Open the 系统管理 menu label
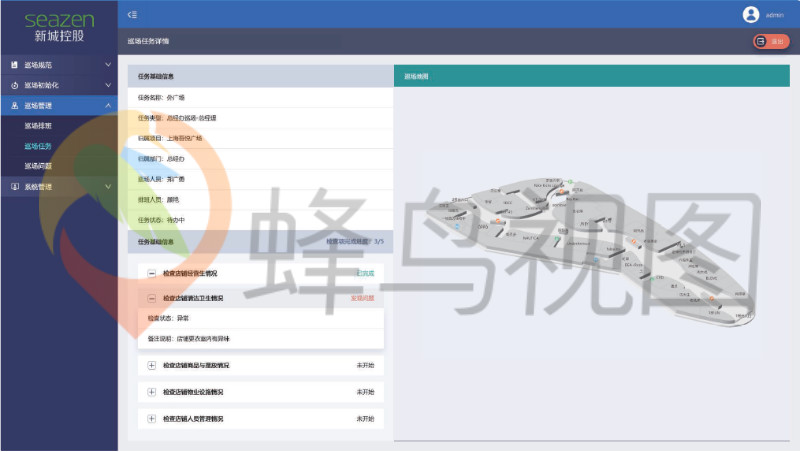The height and width of the screenshot is (452, 800). click(x=38, y=187)
